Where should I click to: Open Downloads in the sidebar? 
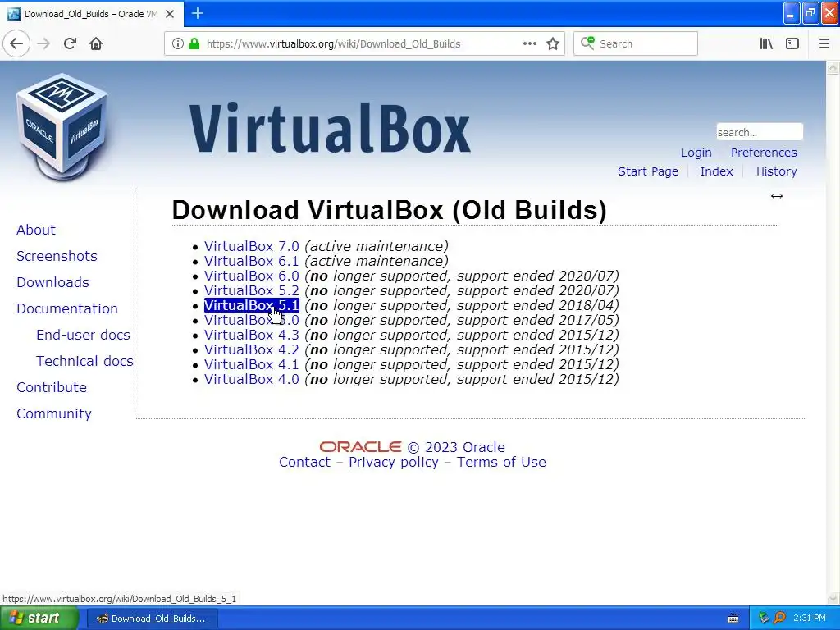tap(52, 282)
